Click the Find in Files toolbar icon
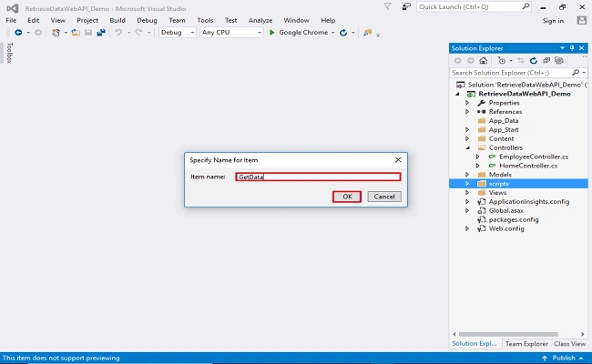This screenshot has height=364, width=592. tap(367, 33)
